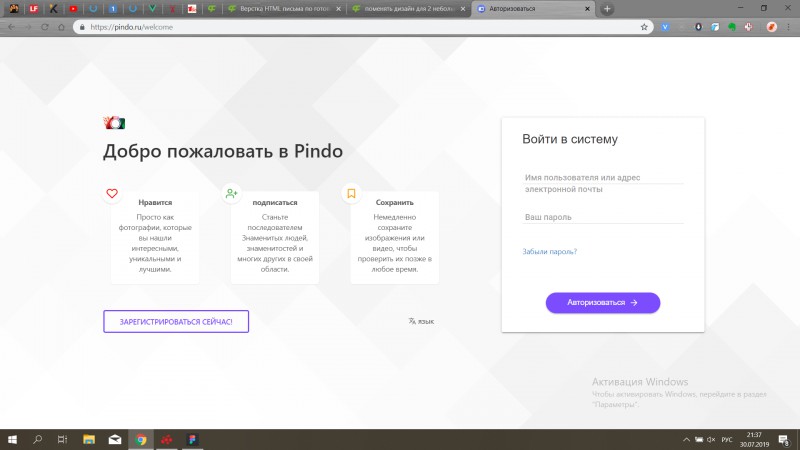Switch to the pinned YouTube tab
The width and height of the screenshot is (800, 450).
pyautogui.click(x=73, y=9)
